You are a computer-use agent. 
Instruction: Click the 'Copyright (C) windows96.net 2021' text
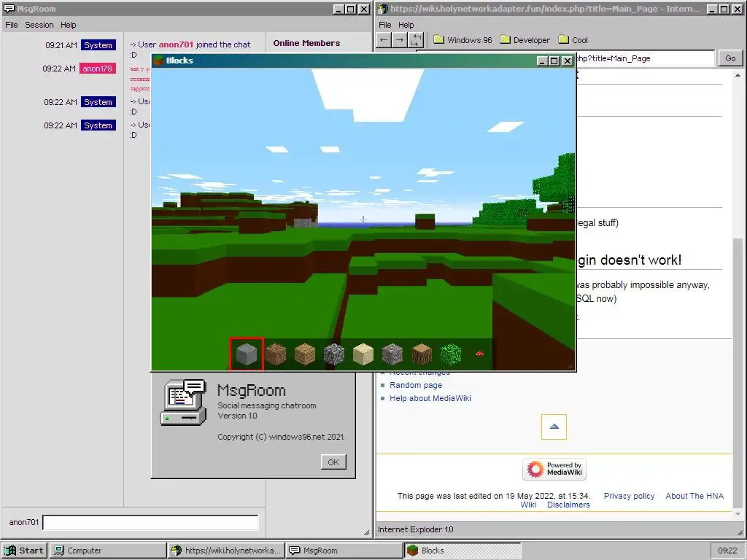(x=281, y=437)
